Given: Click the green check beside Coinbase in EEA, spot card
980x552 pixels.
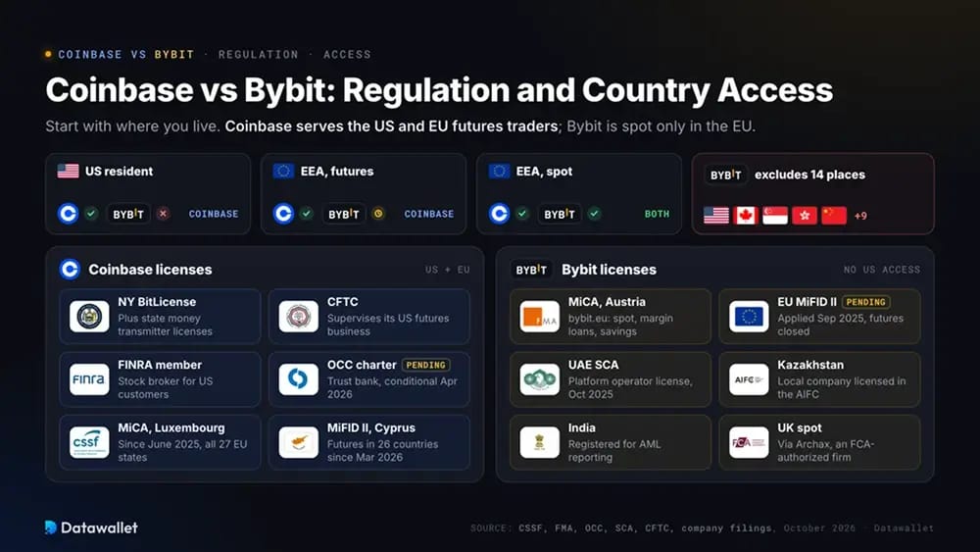Looking at the screenshot, I should coord(522,214).
